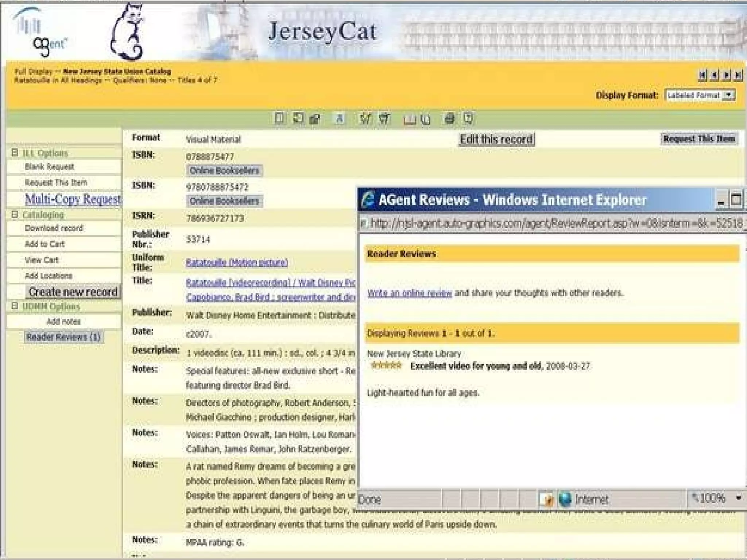The height and width of the screenshot is (560, 747).
Task: Click the Reader Reviews (1) button
Action: coord(63,337)
